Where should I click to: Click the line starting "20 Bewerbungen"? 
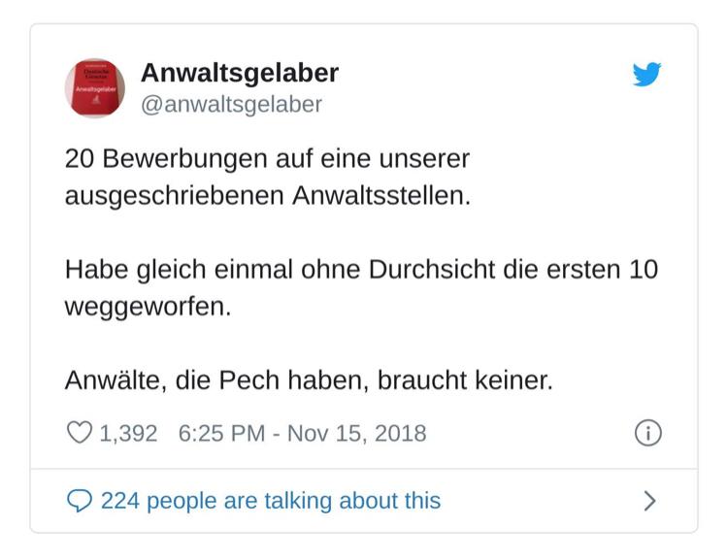pyautogui.click(x=267, y=158)
